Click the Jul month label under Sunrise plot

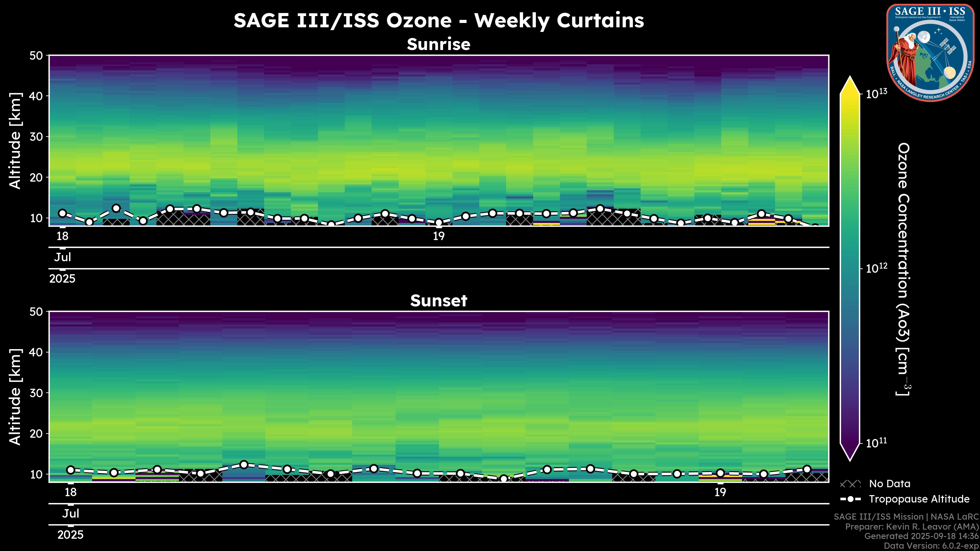pos(62,257)
